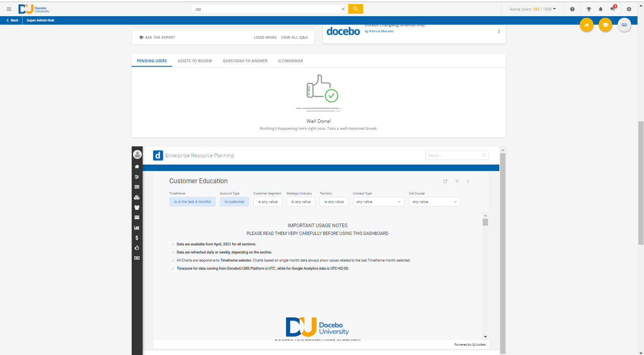Click the dashboard notes scrollbar up arrow

coord(485,215)
